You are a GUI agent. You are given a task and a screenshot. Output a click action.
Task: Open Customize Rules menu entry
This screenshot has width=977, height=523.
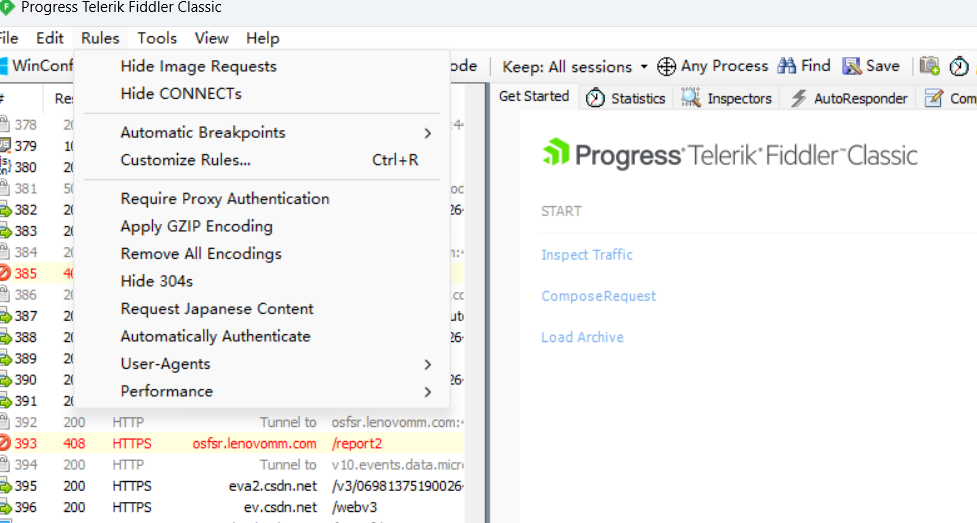tap(262, 160)
